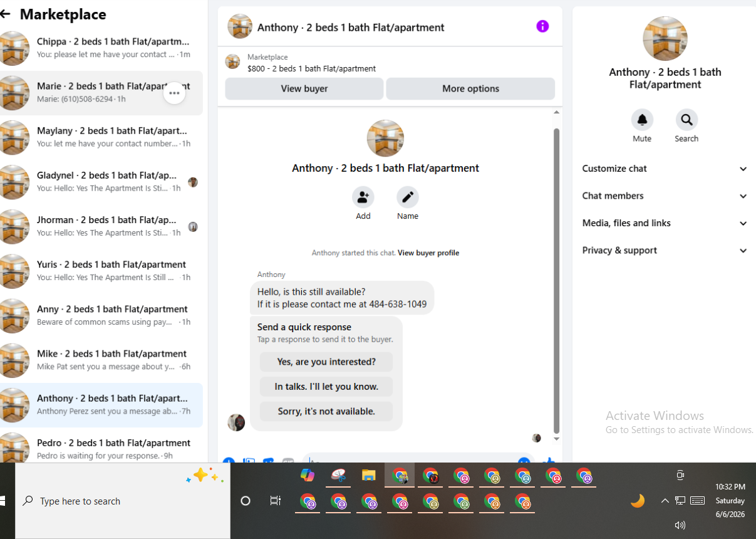Screen dimensions: 756x539
Task: Go back using the arrow beside Marketplace
Action: coord(5,14)
